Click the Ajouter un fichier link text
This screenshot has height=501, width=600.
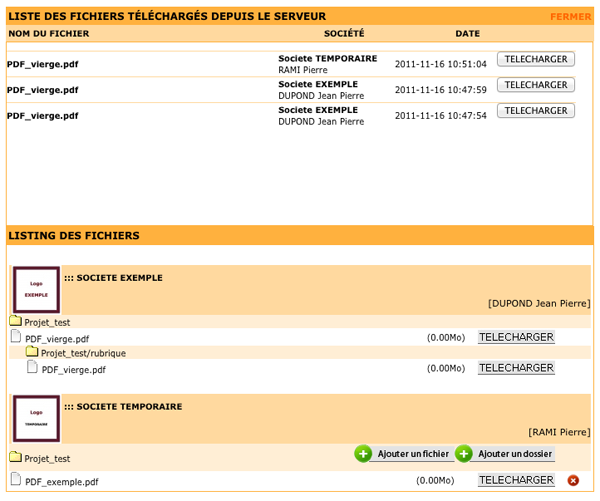(413, 455)
